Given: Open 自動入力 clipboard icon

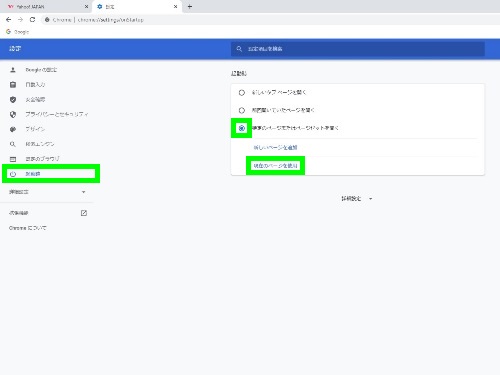Looking at the screenshot, I should 13,85.
